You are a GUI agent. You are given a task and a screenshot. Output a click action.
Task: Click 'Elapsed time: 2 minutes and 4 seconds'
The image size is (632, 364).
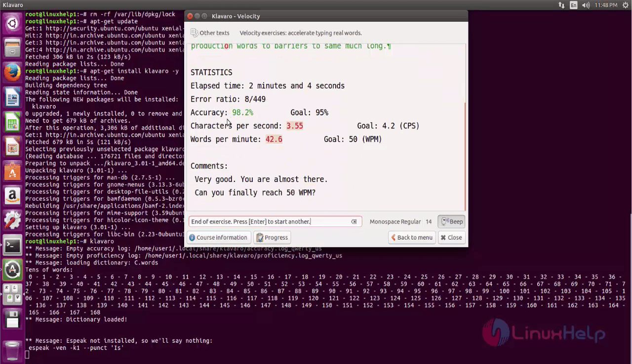pos(268,86)
